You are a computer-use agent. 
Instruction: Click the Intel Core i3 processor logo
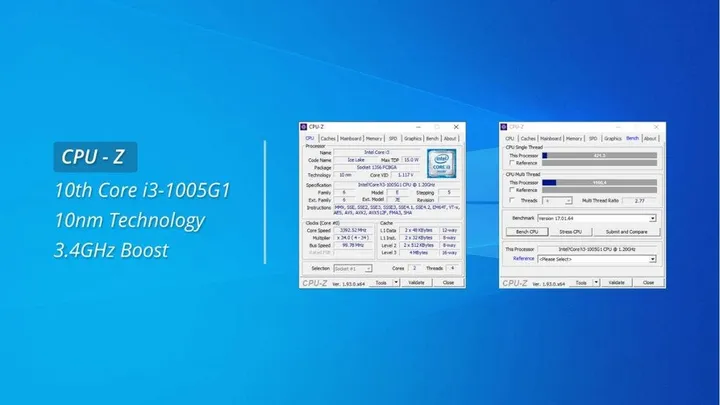pyautogui.click(x=441, y=161)
